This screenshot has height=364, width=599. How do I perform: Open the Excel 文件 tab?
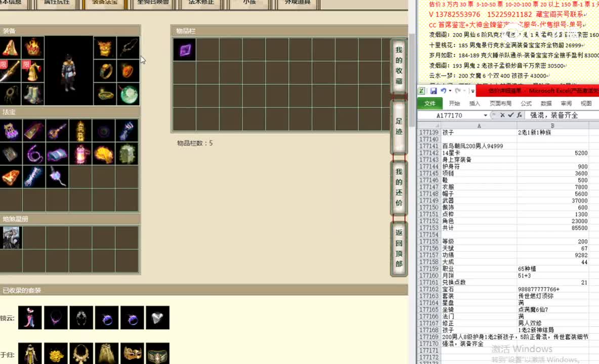(430, 104)
